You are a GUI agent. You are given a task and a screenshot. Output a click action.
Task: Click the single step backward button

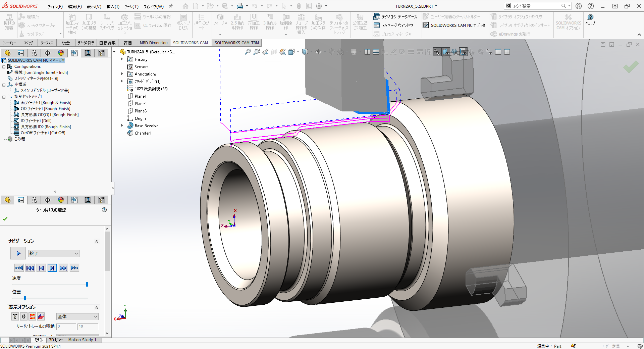click(x=41, y=268)
